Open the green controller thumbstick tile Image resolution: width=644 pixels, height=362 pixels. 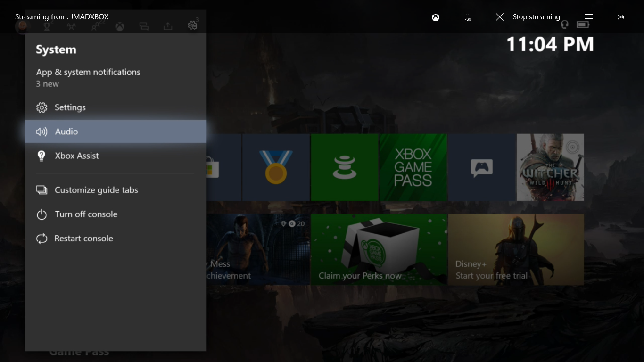tap(345, 167)
